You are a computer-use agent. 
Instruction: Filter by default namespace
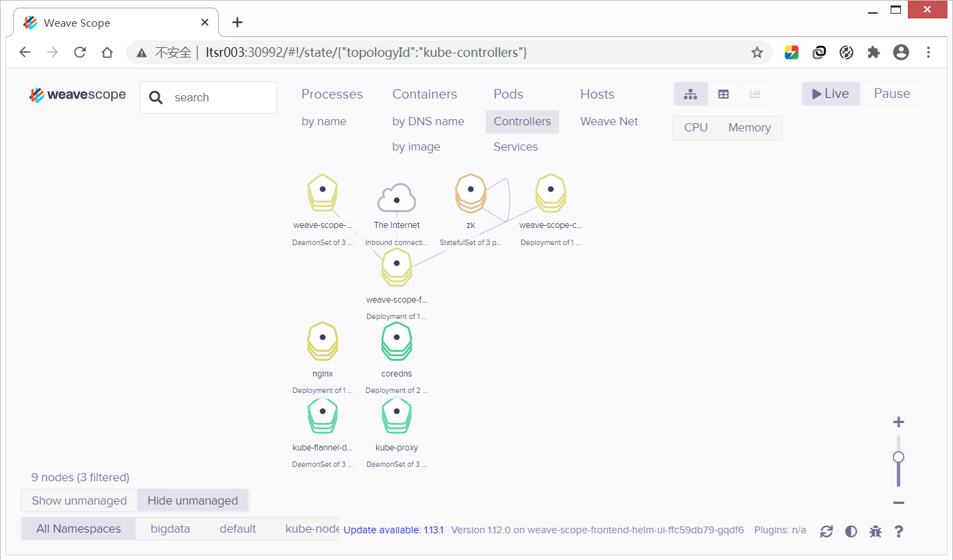(x=238, y=529)
